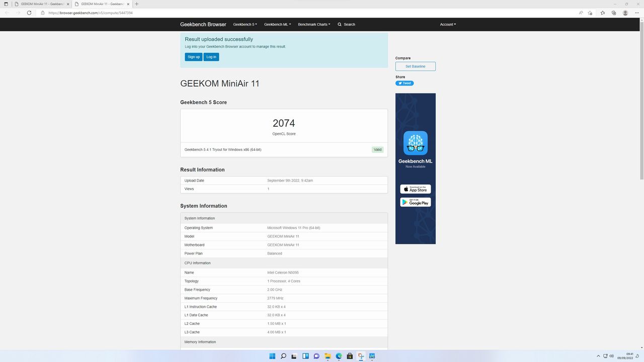Open Teams Chat in the taskbar
Image resolution: width=644 pixels, height=362 pixels.
point(316,356)
